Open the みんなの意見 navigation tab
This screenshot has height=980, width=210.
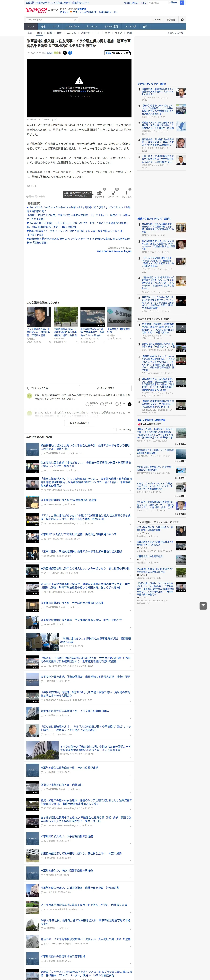coord(111,27)
